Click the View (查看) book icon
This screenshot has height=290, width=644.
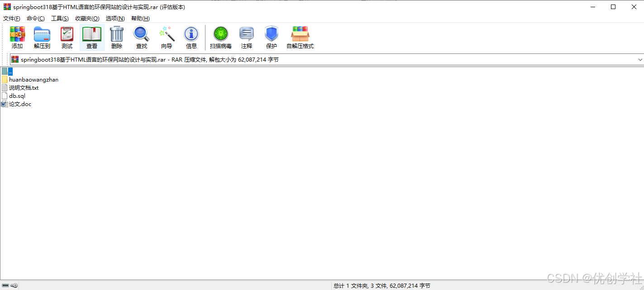pyautogui.click(x=92, y=34)
